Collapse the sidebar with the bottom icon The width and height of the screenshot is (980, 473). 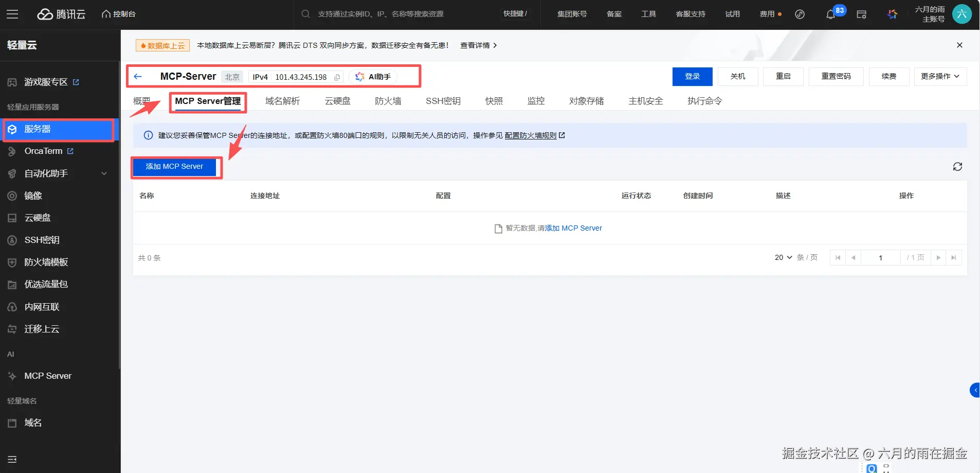(12, 459)
